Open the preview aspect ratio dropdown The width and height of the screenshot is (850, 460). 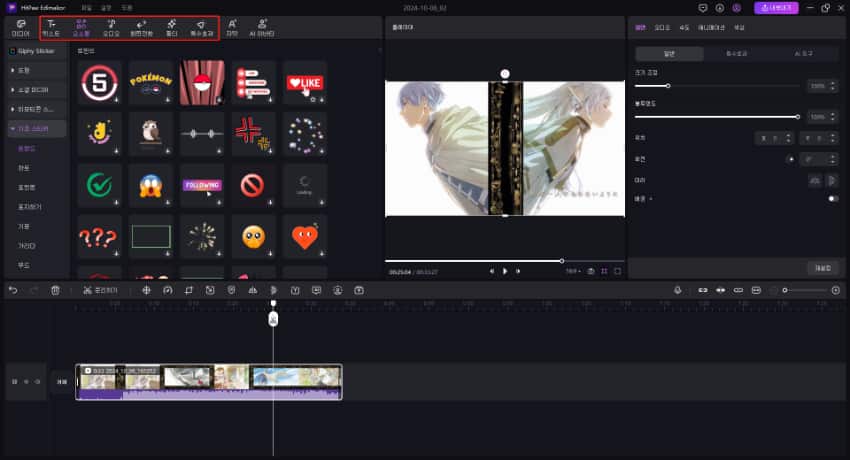(572, 270)
